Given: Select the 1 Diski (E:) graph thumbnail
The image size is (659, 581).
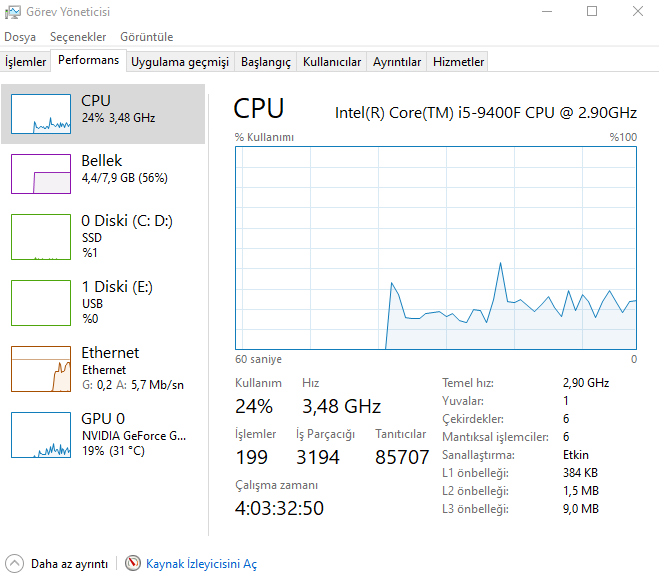Looking at the screenshot, I should 41,303.
